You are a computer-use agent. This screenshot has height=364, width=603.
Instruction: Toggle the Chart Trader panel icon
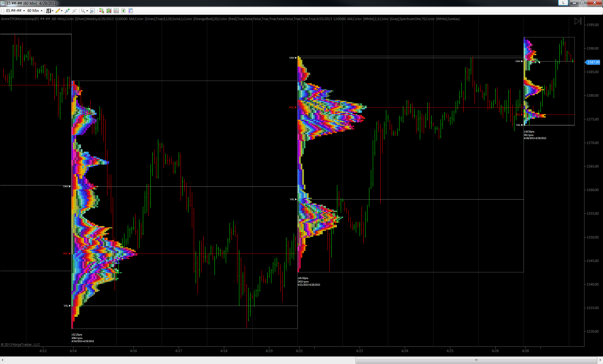tap(101, 11)
